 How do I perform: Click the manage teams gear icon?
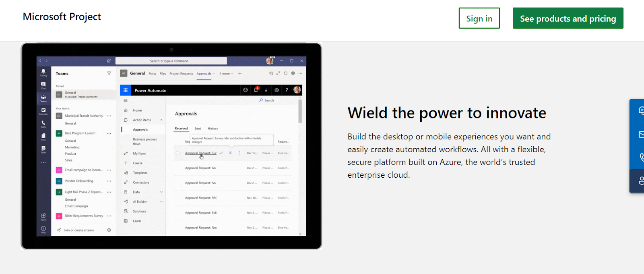tap(109, 230)
